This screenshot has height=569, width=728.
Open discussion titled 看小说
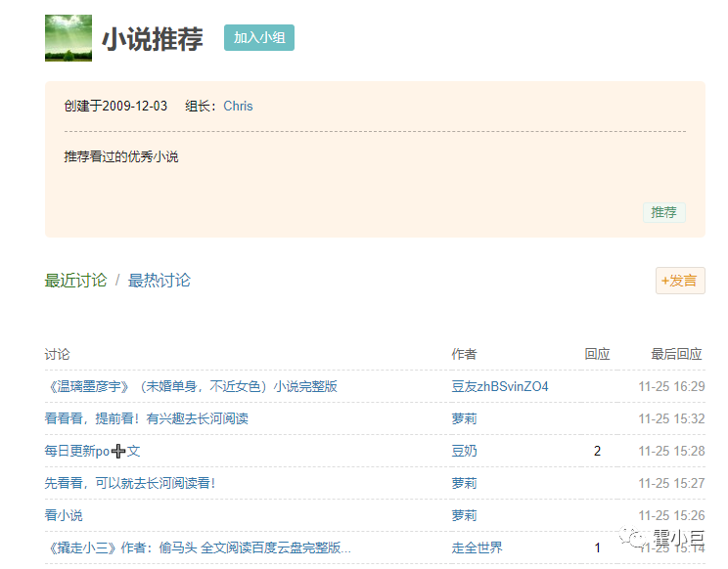pos(64,515)
